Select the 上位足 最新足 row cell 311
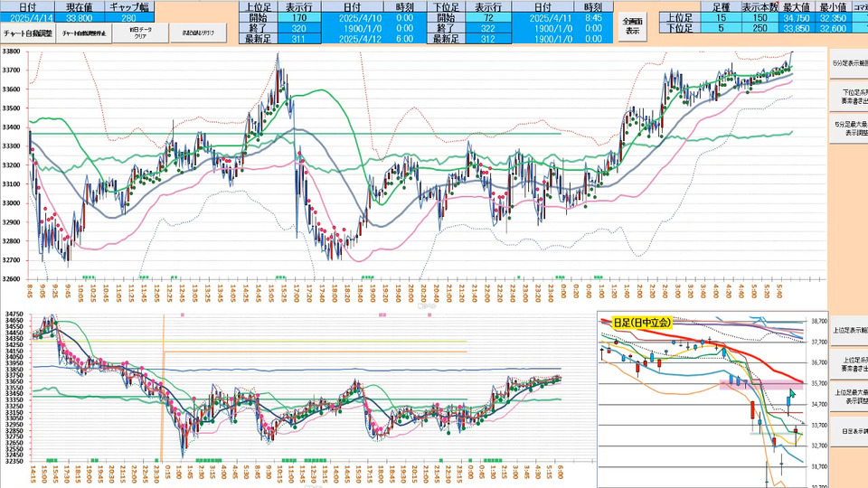 (298, 39)
